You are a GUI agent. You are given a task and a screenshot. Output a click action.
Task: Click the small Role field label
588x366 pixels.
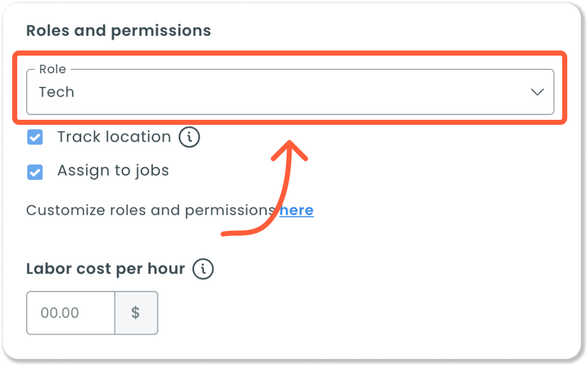tap(52, 70)
